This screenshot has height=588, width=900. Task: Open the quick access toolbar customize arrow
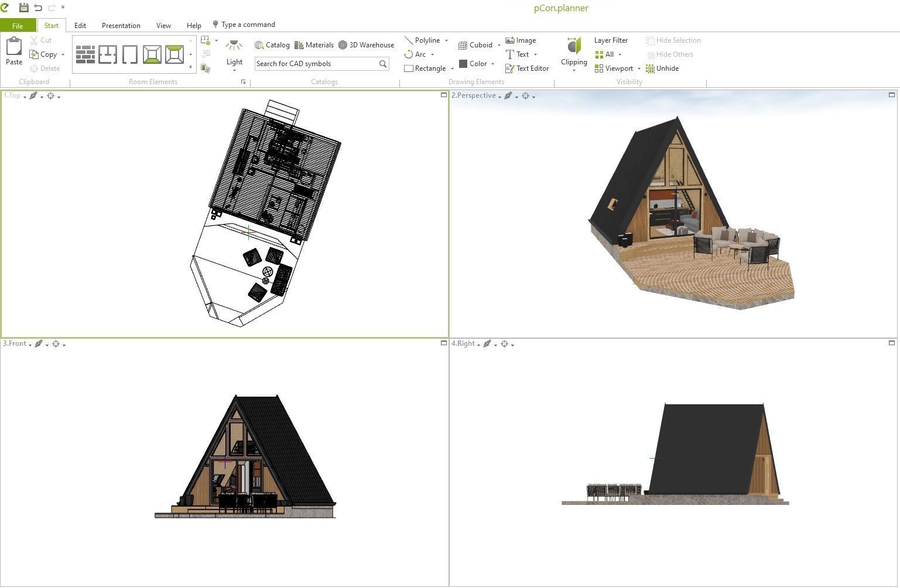[63, 8]
